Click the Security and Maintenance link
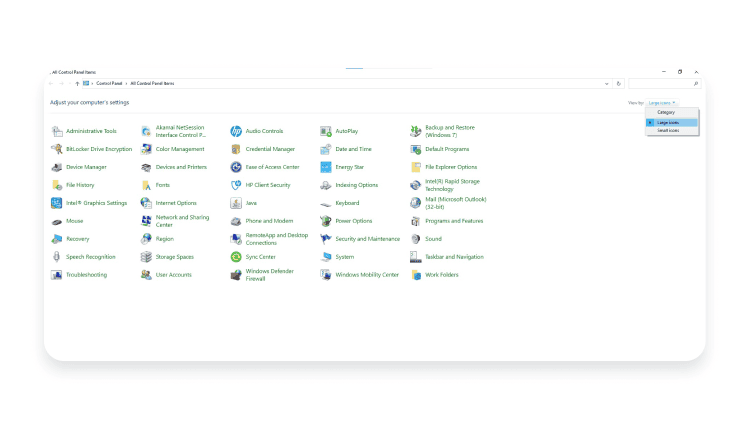The height and width of the screenshot is (428, 750). (367, 239)
